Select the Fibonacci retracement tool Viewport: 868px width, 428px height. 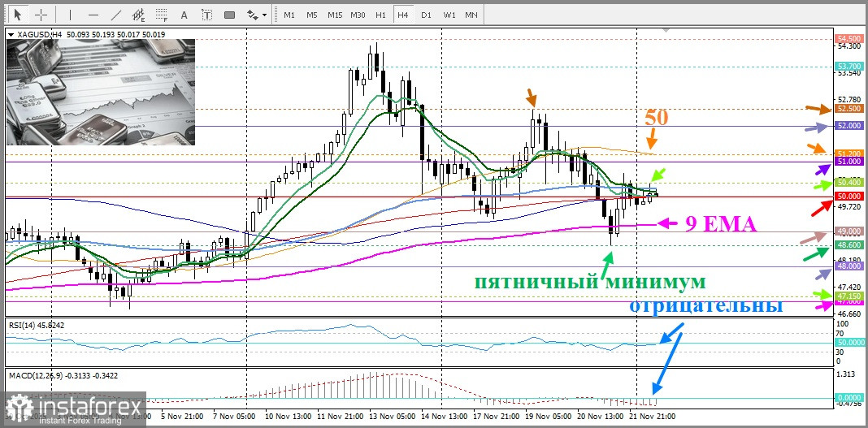(x=162, y=15)
